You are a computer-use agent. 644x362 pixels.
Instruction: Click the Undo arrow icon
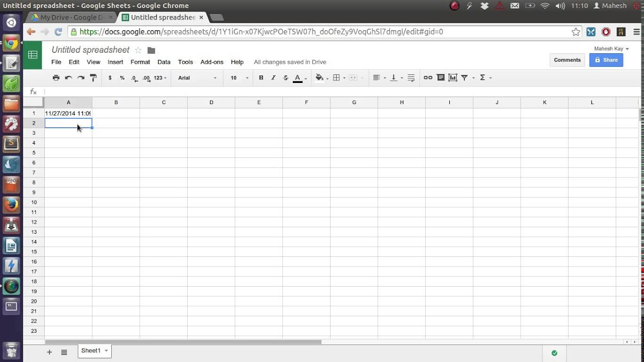click(68, 78)
